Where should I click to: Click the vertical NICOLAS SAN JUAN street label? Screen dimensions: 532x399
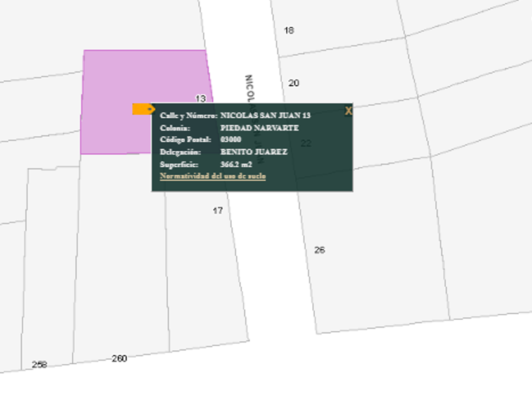(x=255, y=120)
